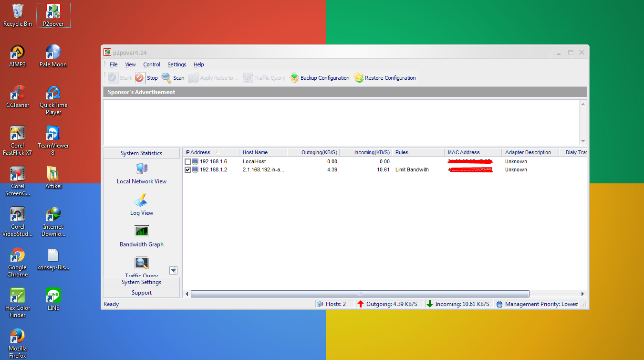Select CCleaner desktop shortcut

[18, 96]
